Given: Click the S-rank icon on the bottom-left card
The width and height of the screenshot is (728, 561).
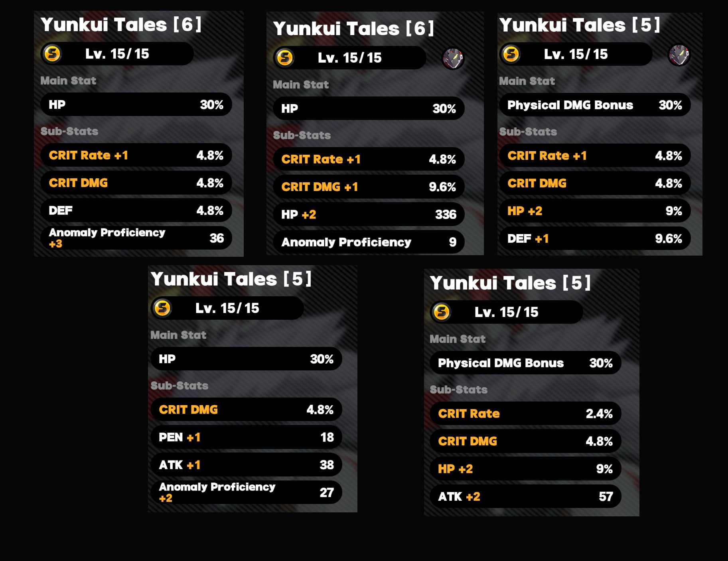Looking at the screenshot, I should (162, 308).
